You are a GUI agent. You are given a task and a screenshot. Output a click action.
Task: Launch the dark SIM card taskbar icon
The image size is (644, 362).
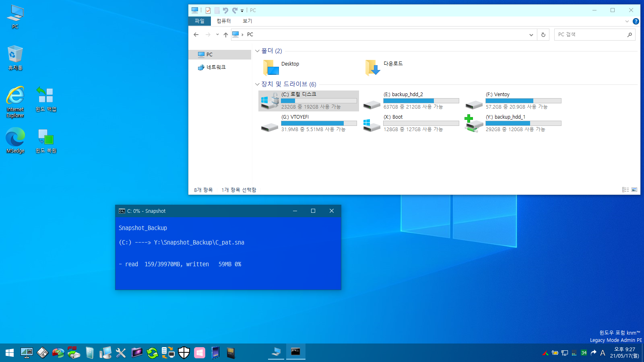pyautogui.click(x=231, y=353)
